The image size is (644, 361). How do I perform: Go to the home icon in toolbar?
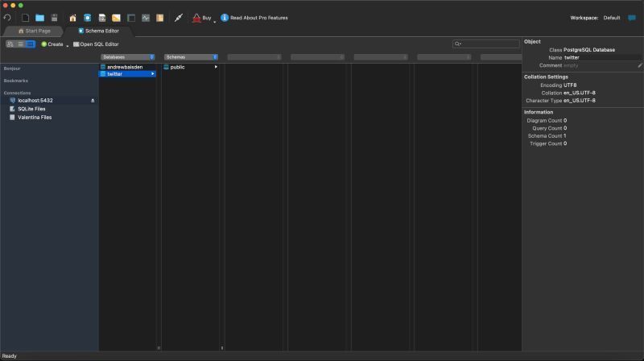(72, 18)
